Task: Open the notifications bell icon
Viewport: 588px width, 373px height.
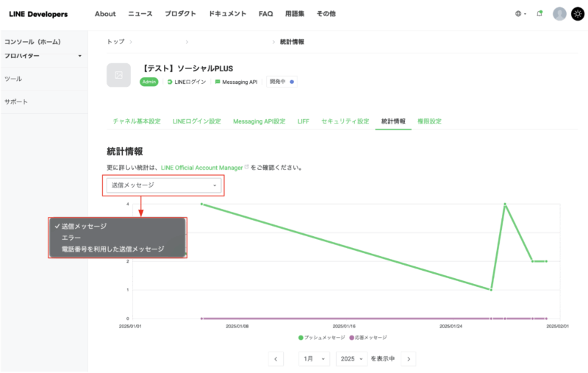Action: point(539,14)
